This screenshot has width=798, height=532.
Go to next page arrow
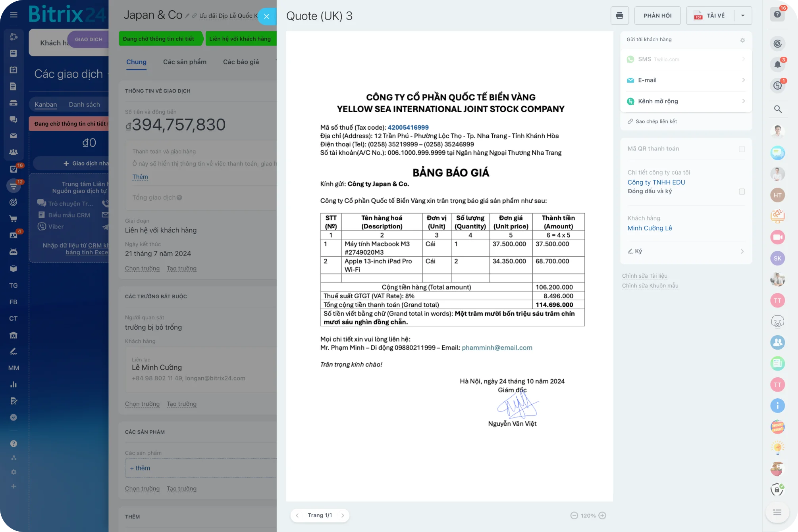343,515
